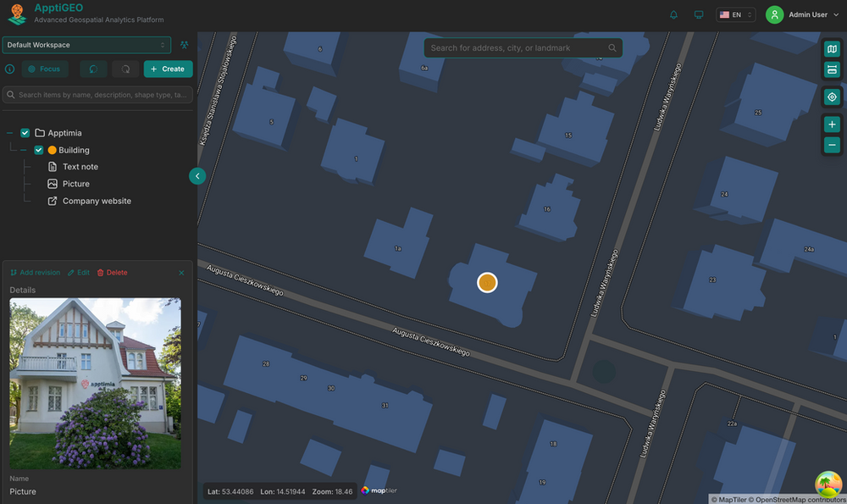Zoom out with the minus button

pos(832,145)
